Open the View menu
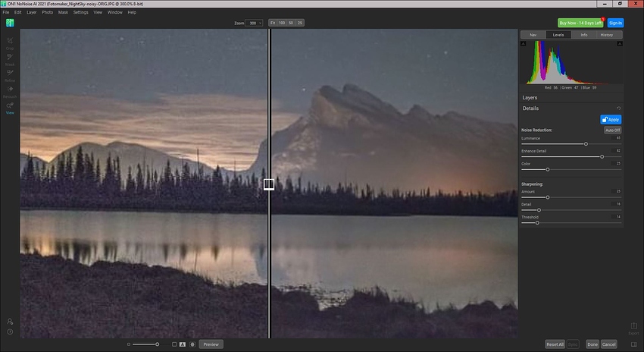The image size is (644, 352). click(x=98, y=12)
